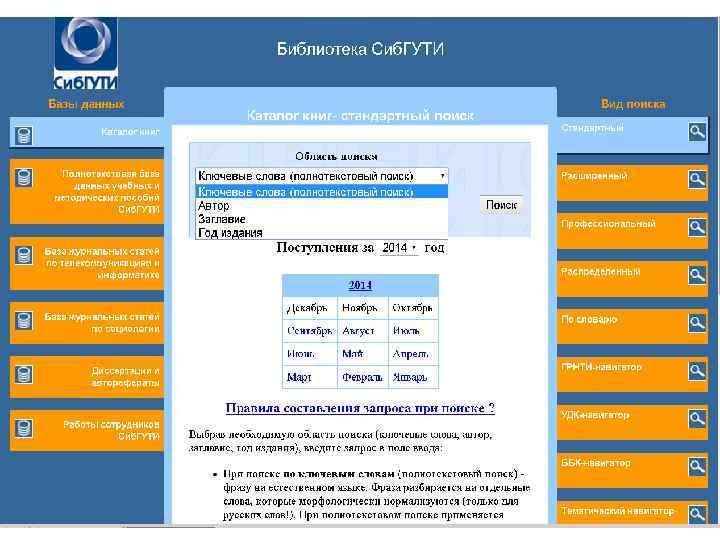Screen dimensions: 720x540
Task: Click the Поиск button
Action: click(x=501, y=205)
